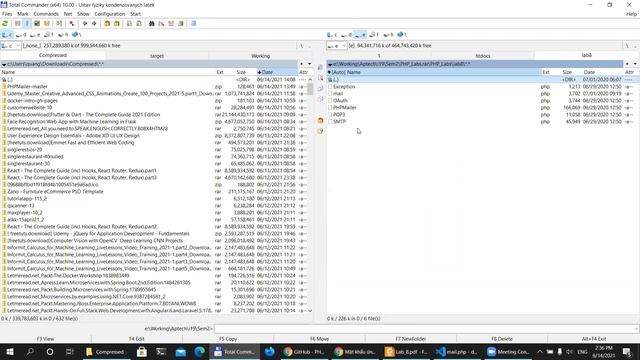Screen dimensions: 640x360
Task: Click the binoculars Search files icon
Action: (151, 24)
